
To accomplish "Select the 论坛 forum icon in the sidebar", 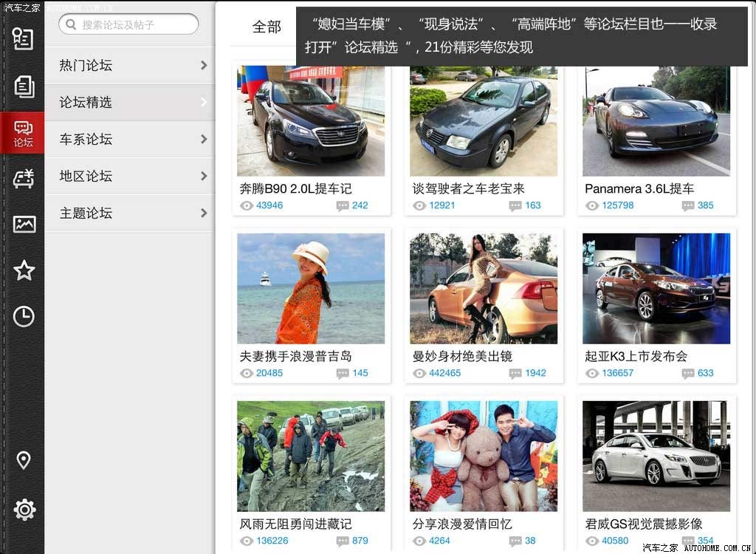I will click(x=23, y=133).
